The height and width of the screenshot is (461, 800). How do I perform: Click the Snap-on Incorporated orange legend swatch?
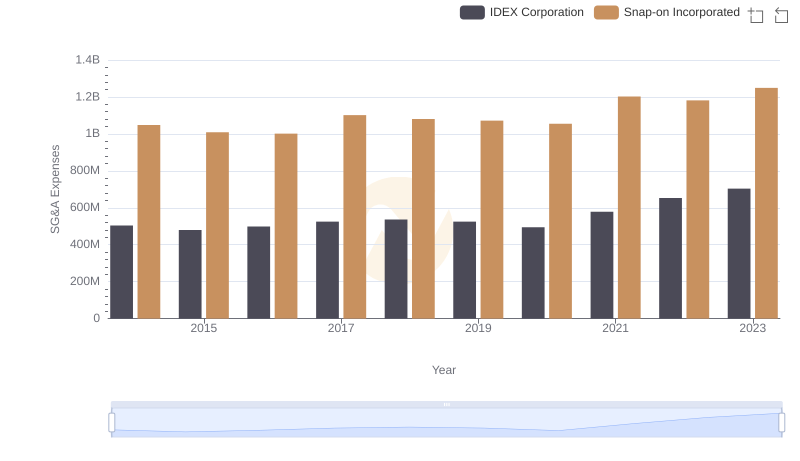pos(606,12)
